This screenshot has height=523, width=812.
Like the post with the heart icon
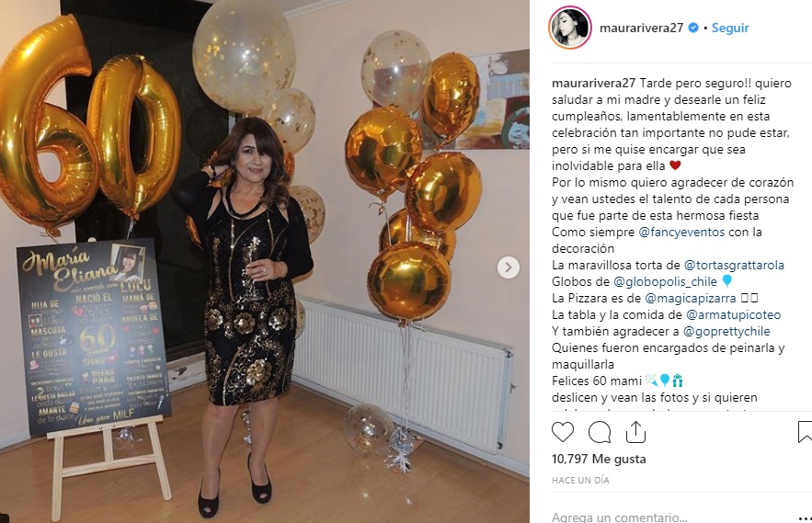click(x=563, y=432)
